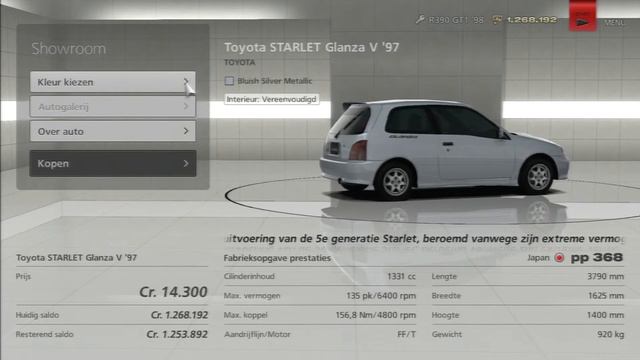Click the Max. vermogen value 135 pk/6400 rpm

click(x=381, y=296)
